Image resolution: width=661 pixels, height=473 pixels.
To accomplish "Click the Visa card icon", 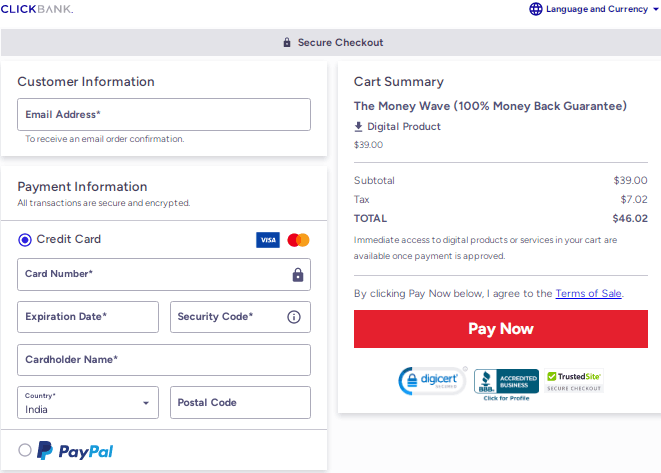I will 267,240.
